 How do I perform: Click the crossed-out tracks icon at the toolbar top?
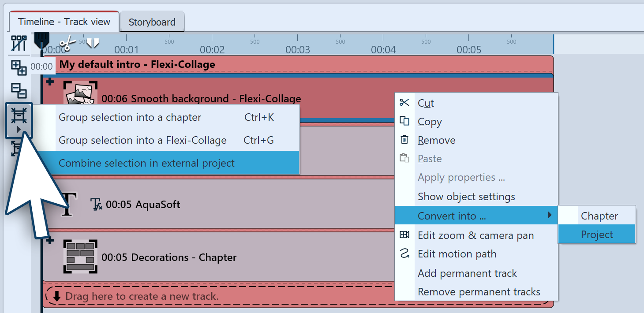pos(19,44)
